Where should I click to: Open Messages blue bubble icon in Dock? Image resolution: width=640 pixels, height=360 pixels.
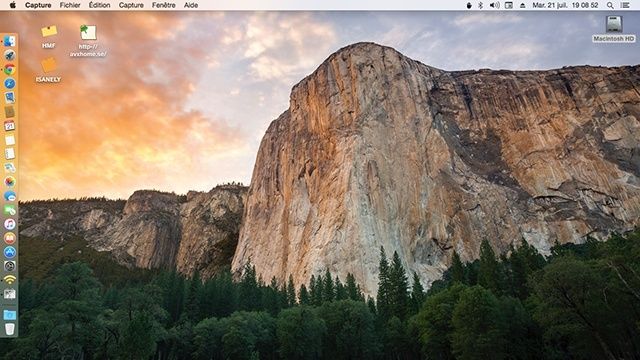(9, 196)
